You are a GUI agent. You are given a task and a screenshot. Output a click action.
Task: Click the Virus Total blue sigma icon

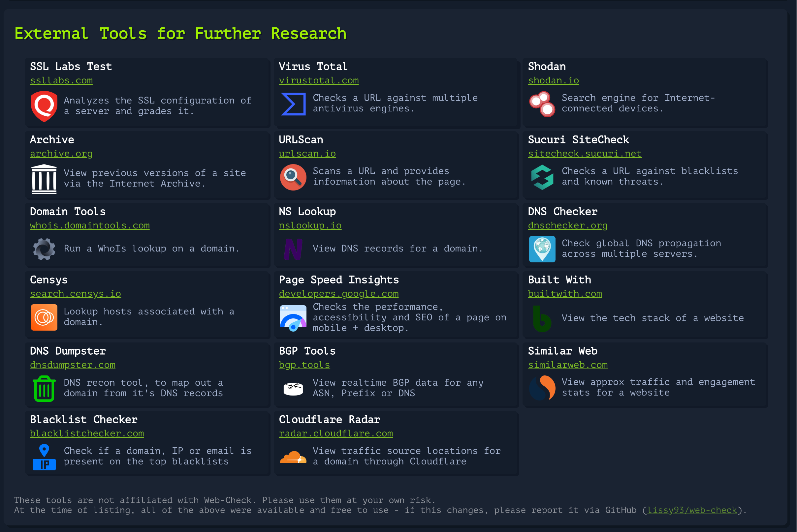click(293, 104)
